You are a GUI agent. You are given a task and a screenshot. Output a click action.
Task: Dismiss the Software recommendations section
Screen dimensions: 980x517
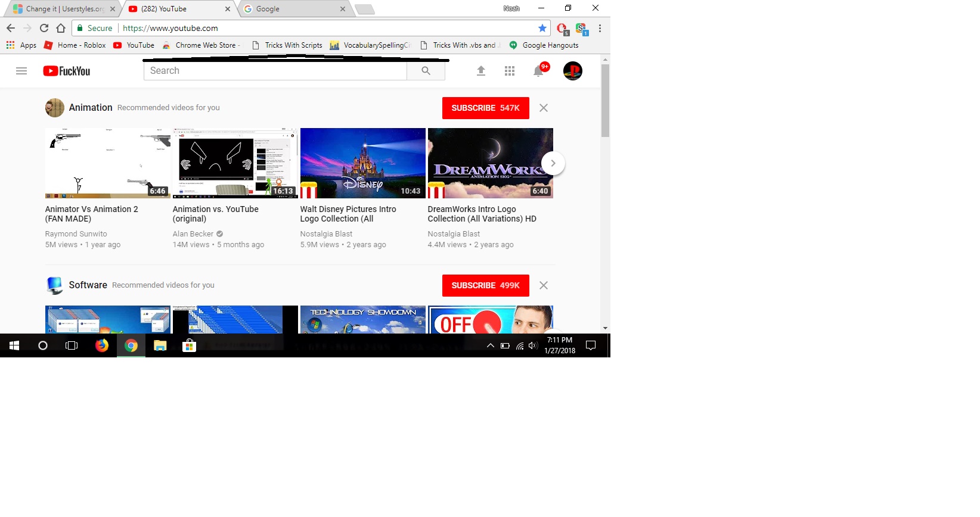(x=544, y=285)
